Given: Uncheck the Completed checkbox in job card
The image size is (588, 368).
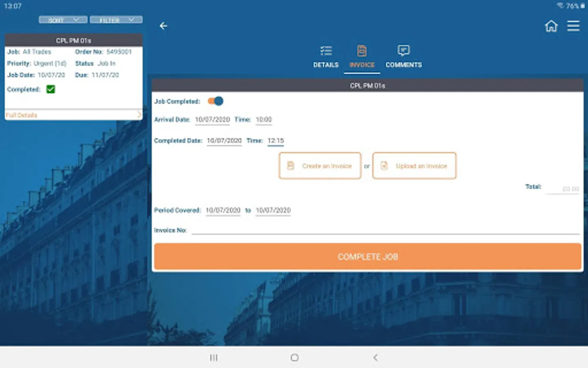Looking at the screenshot, I should point(51,89).
